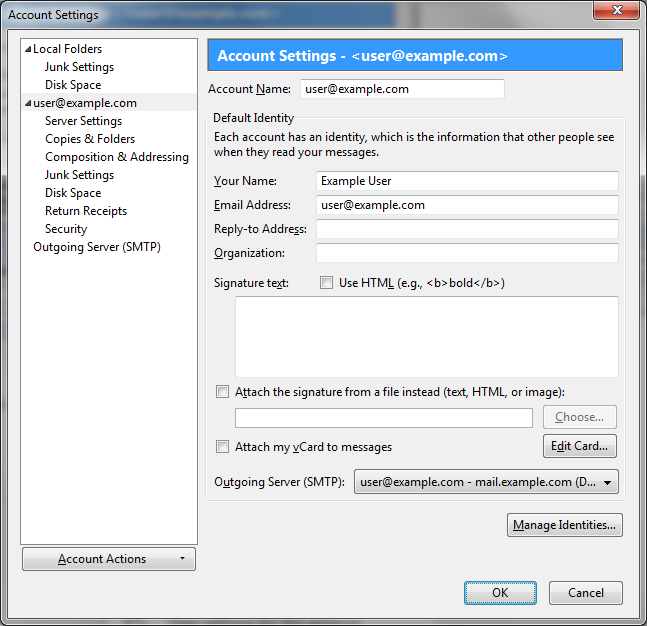
Task: Click the Manage Identities button
Action: coord(564,525)
